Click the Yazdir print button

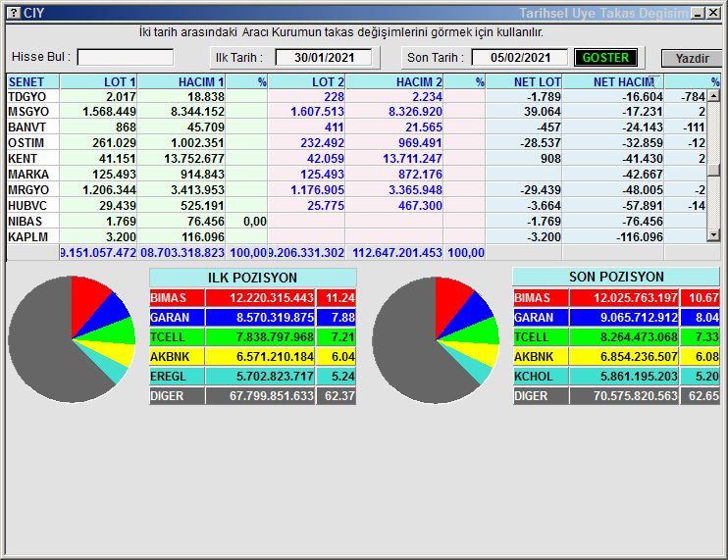coord(692,59)
